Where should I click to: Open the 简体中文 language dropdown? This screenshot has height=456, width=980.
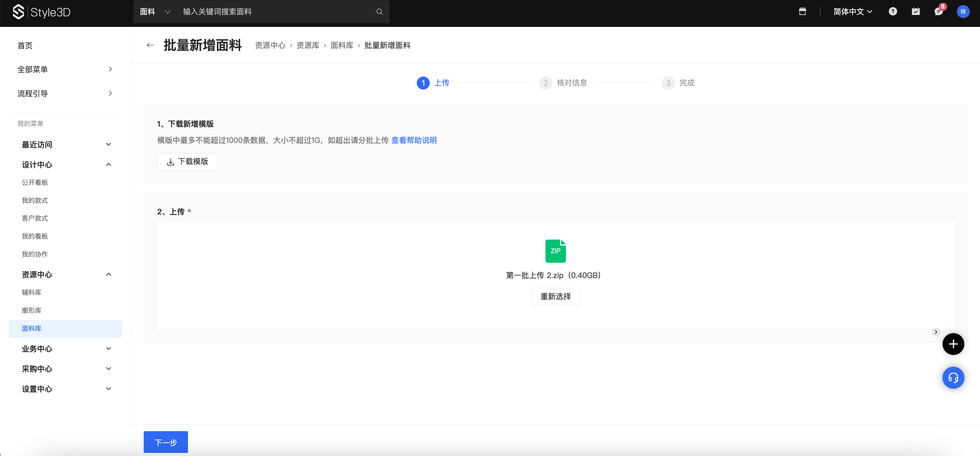pyautogui.click(x=852, y=12)
